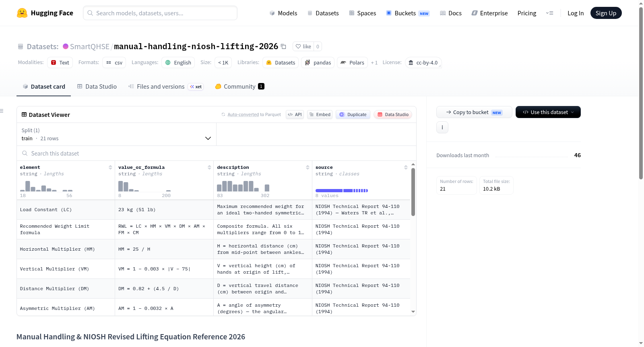The height and width of the screenshot is (347, 644).
Task: Open Data Studio from viewer toolbar
Action: tap(393, 114)
